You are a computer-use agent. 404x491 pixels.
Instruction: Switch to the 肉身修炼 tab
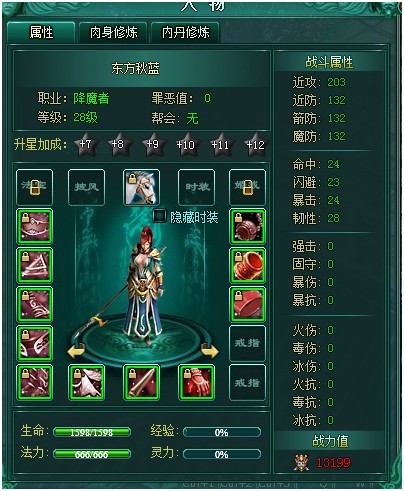(x=113, y=32)
